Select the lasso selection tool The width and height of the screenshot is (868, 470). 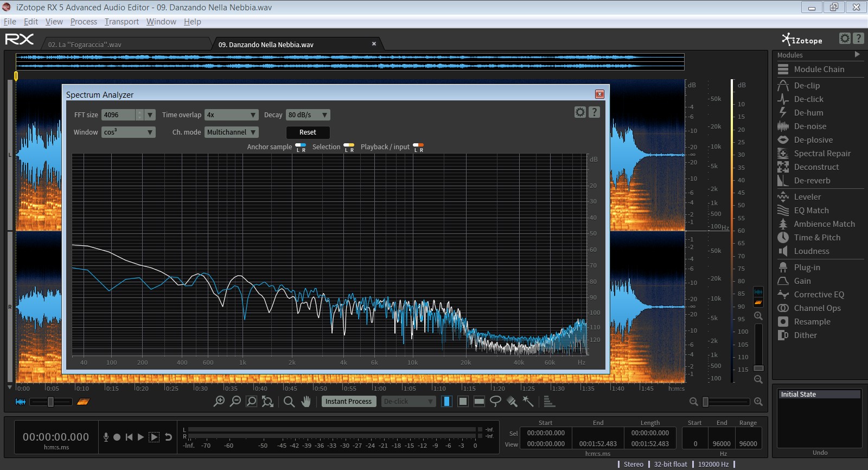[x=495, y=402]
